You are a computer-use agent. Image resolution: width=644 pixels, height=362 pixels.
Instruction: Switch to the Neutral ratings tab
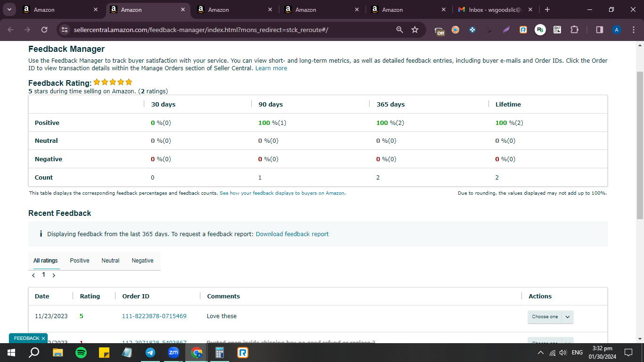[110, 261]
